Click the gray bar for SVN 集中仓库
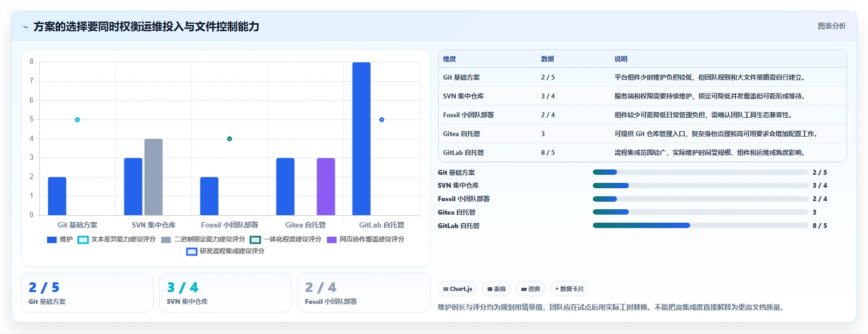The width and height of the screenshot is (868, 334). coord(153,177)
